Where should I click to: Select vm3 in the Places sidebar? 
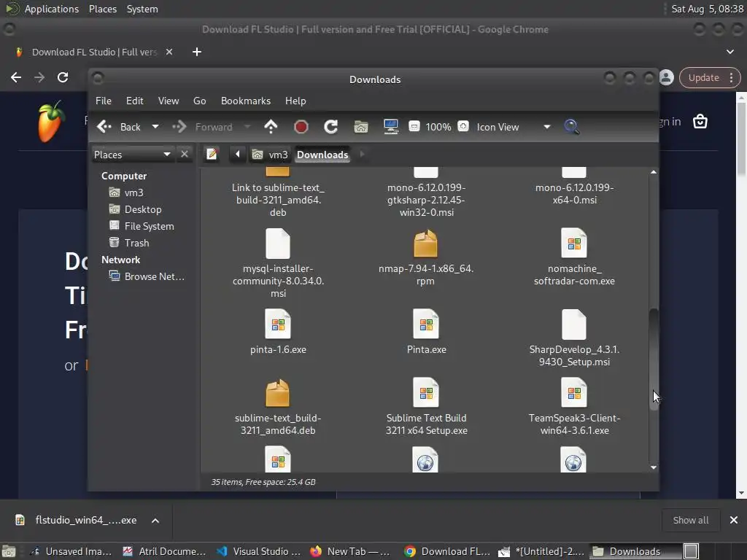coord(133,192)
